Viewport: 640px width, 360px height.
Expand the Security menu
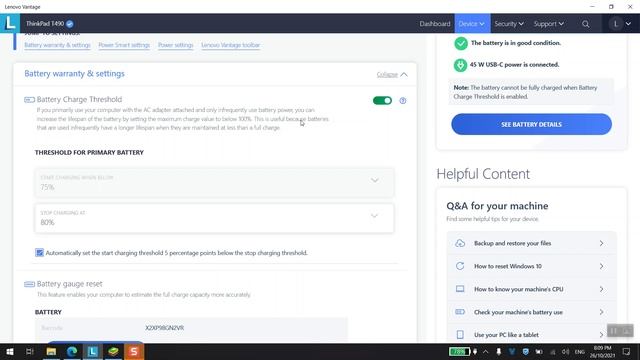509,24
